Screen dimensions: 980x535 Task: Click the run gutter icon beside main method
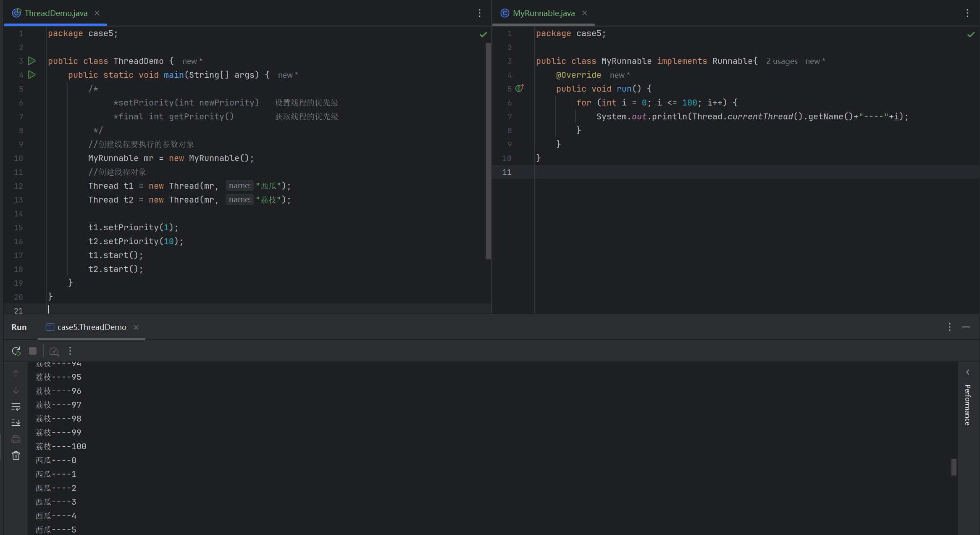pos(32,75)
